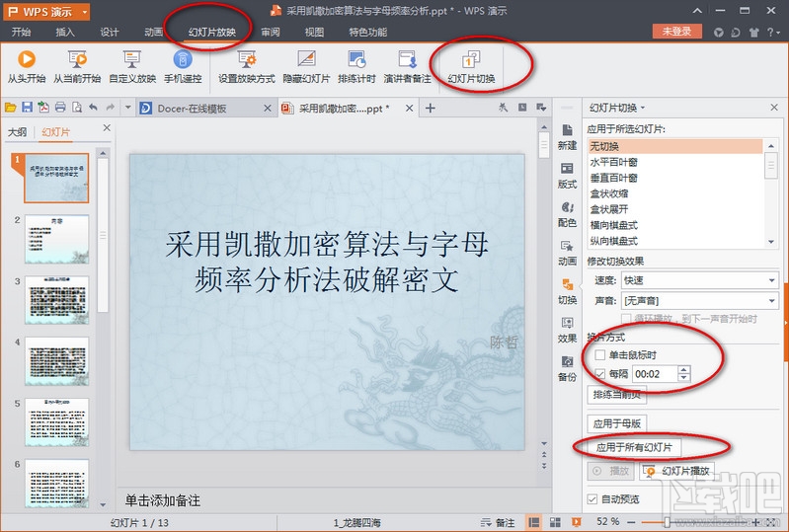The width and height of the screenshot is (789, 532).
Task: Click save disk icon
Action: click(x=28, y=108)
